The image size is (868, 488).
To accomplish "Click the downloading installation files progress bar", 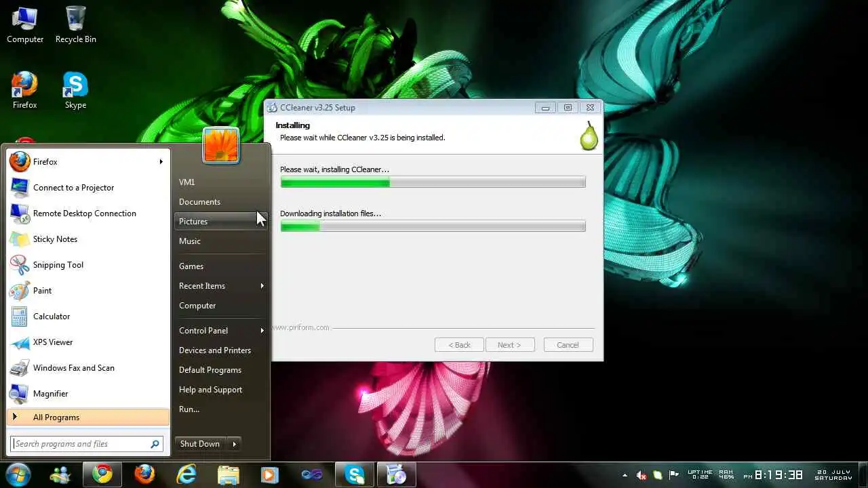I will [x=433, y=226].
